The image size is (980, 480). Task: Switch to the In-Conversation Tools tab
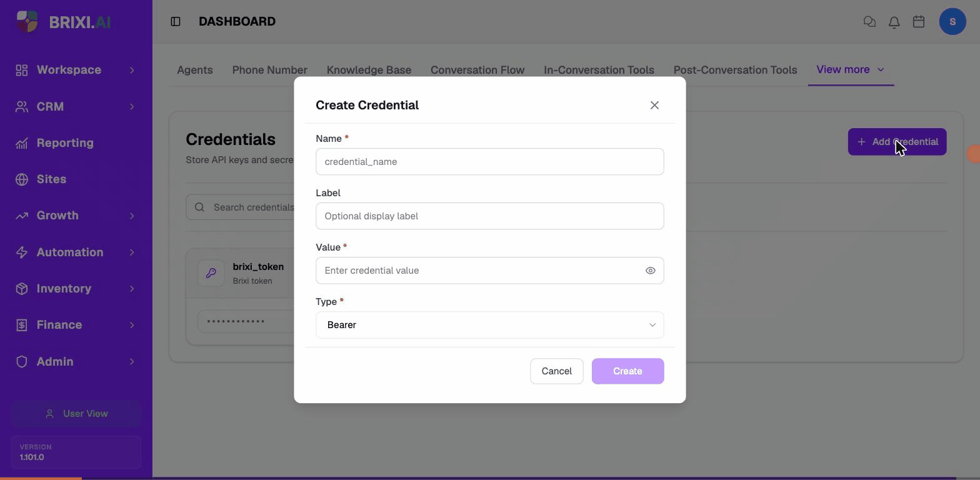click(x=599, y=70)
